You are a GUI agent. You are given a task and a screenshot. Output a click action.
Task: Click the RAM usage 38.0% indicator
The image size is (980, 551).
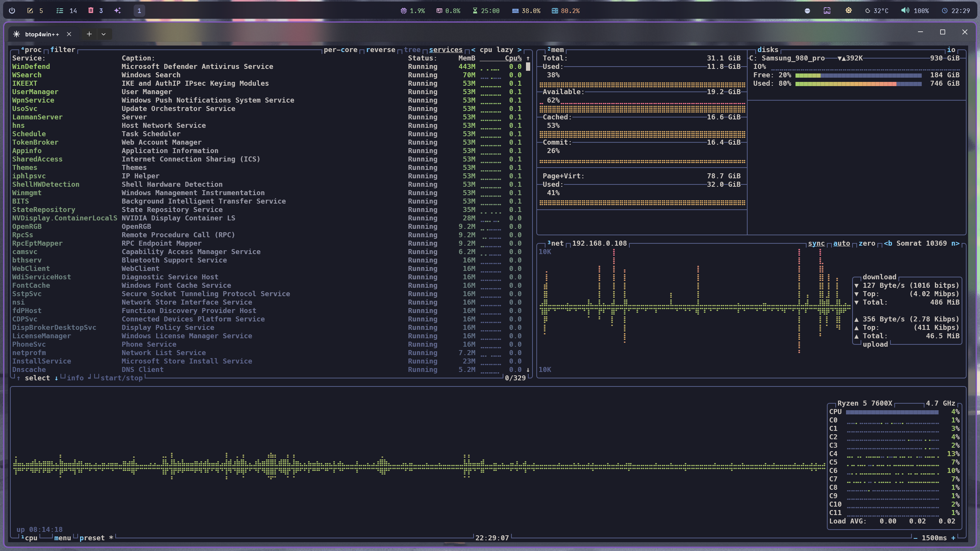tap(526, 11)
